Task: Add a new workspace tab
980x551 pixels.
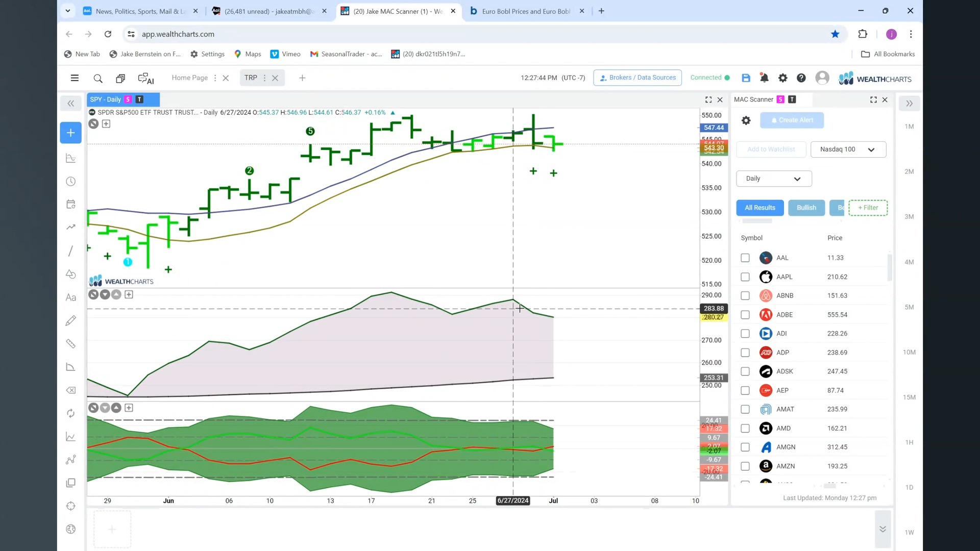Action: tap(302, 78)
